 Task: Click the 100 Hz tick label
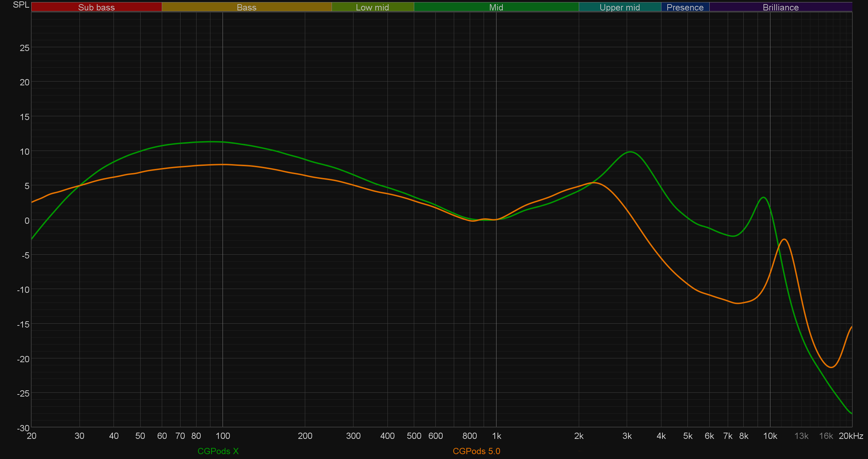223,436
